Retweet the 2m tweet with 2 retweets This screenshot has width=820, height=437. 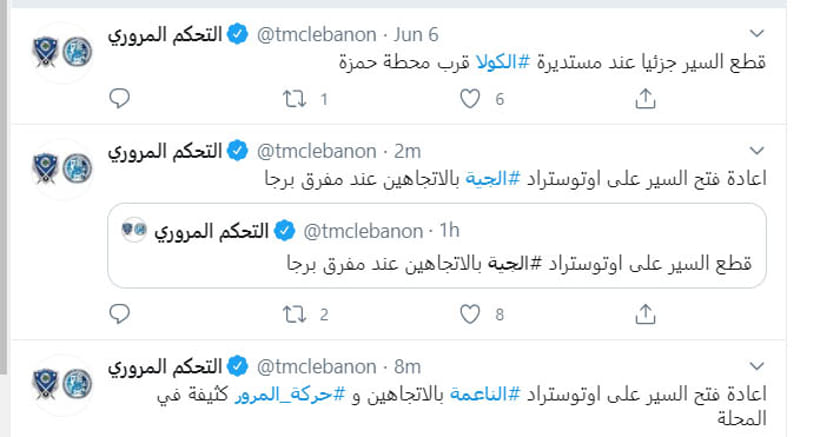click(x=294, y=314)
